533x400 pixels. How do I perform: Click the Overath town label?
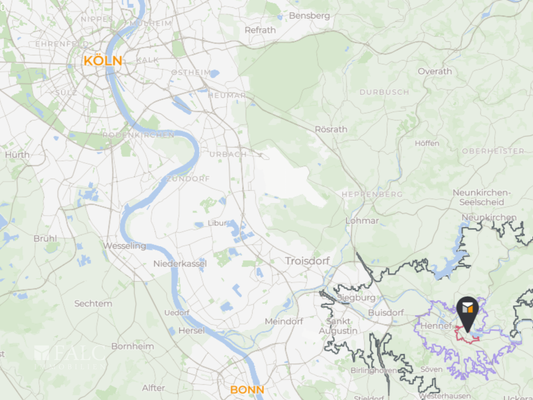435,71
